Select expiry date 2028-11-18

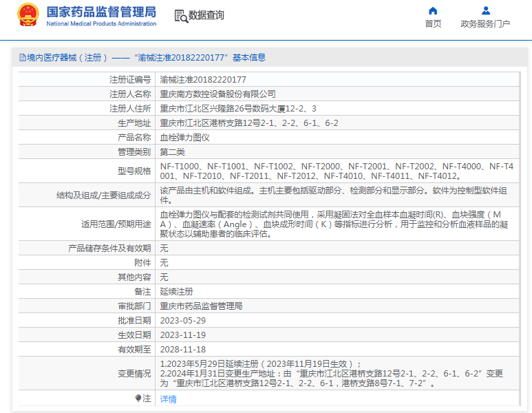[183, 350]
